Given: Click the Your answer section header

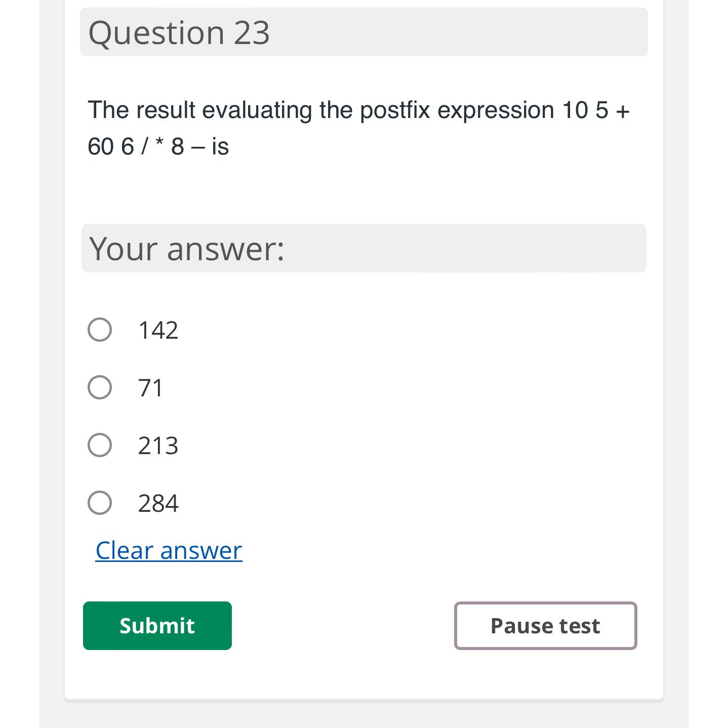Looking at the screenshot, I should 363,248.
